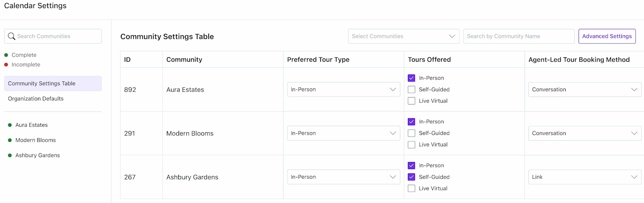Enable Live Virtual tours for Aura Estates

[412, 101]
